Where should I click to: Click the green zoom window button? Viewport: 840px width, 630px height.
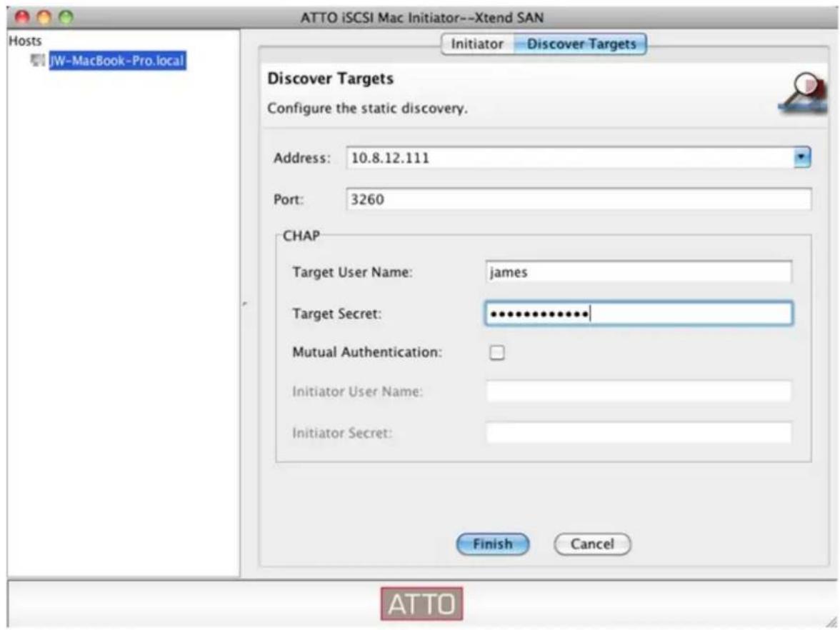click(66, 17)
